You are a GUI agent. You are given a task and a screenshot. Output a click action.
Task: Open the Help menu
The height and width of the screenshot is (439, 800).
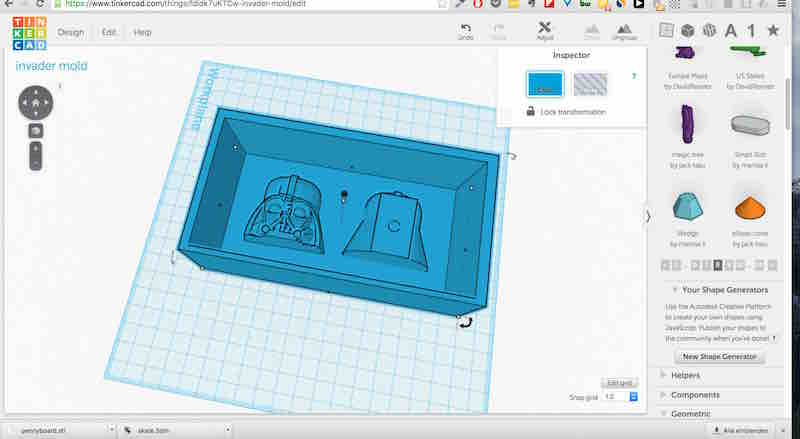(x=142, y=32)
